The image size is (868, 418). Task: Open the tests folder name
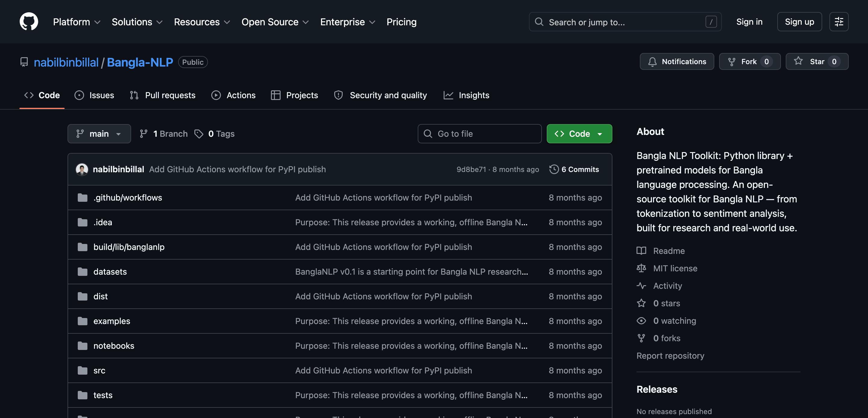coord(103,395)
